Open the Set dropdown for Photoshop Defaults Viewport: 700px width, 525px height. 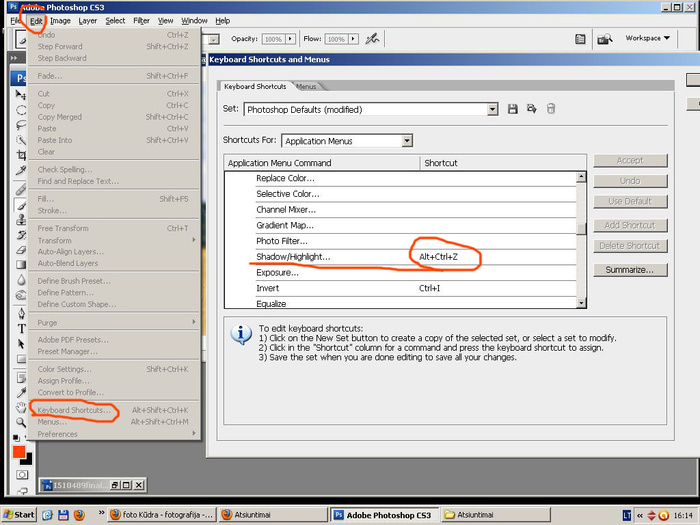click(493, 109)
